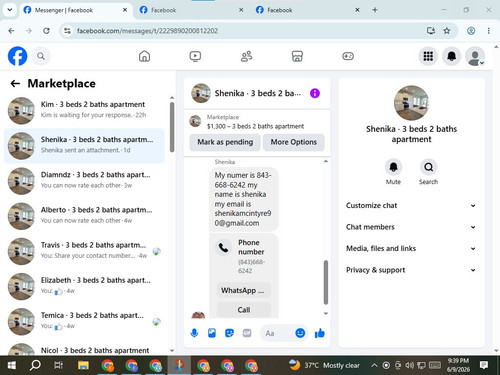Open the Windows notification center
This screenshot has height=375, width=500.
484,365
